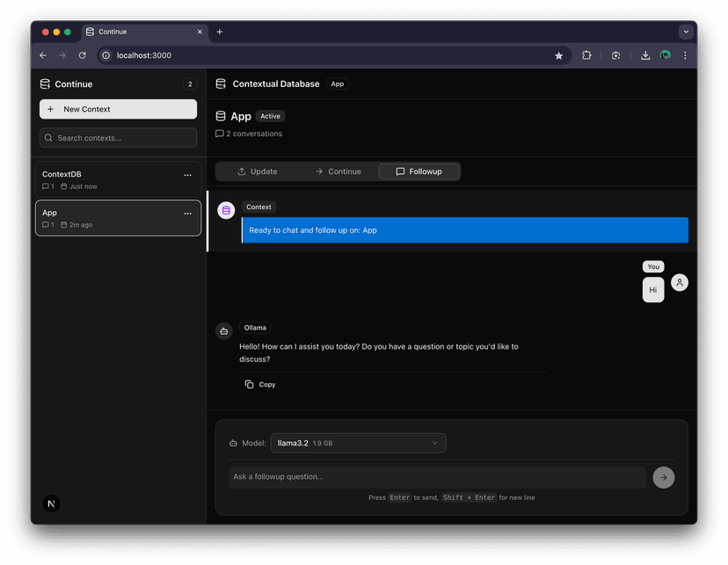Select the purple Context database avatar
The width and height of the screenshot is (728, 565).
coord(226,210)
